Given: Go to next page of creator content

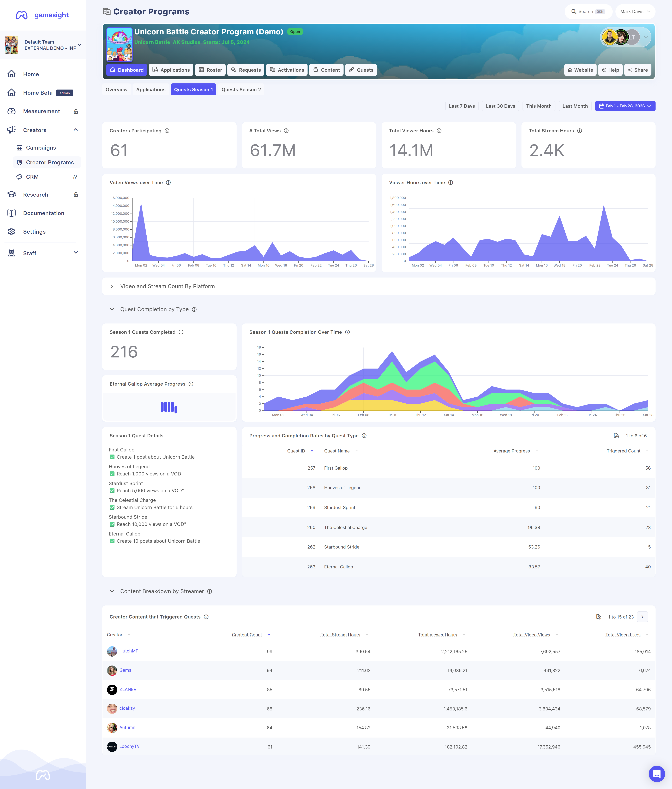Looking at the screenshot, I should pos(642,617).
